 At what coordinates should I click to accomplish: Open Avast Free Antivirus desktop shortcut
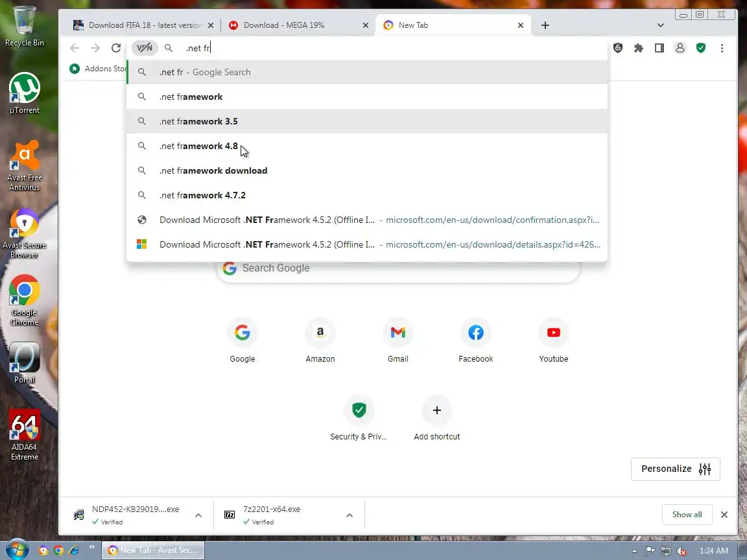(x=24, y=165)
